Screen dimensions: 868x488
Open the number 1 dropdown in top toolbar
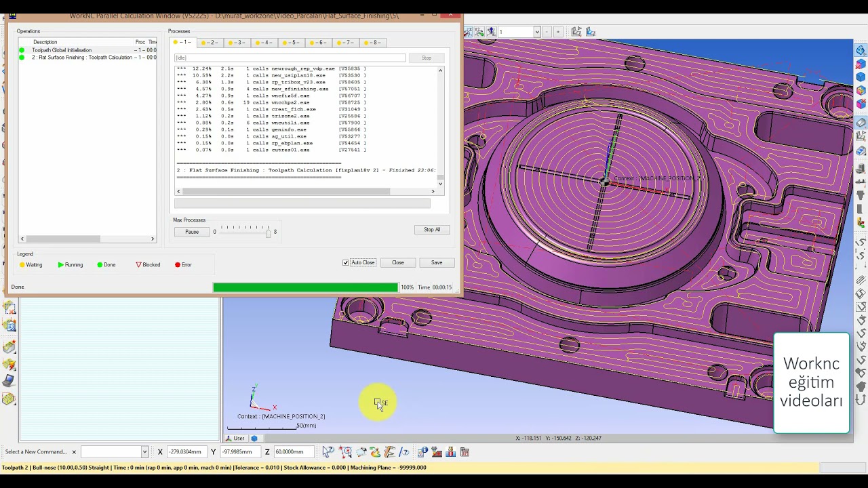click(x=537, y=32)
